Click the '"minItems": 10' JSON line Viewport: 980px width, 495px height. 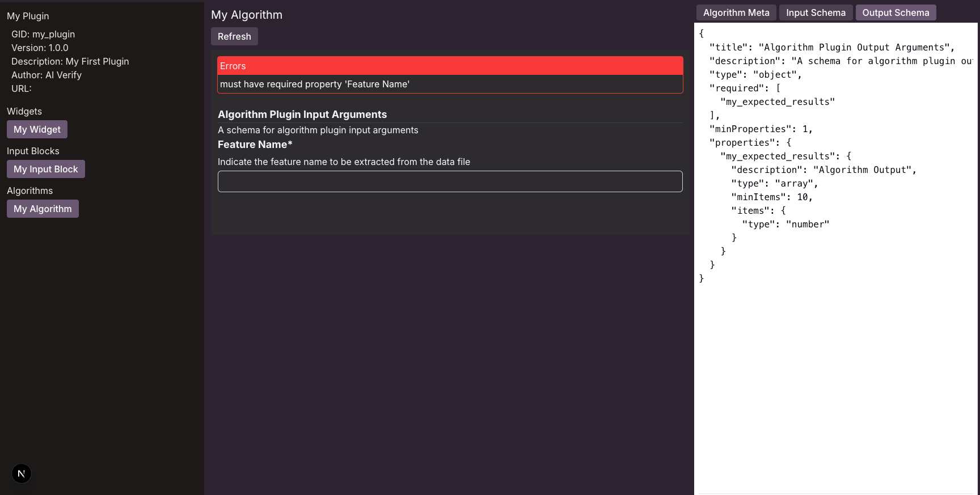(772, 197)
